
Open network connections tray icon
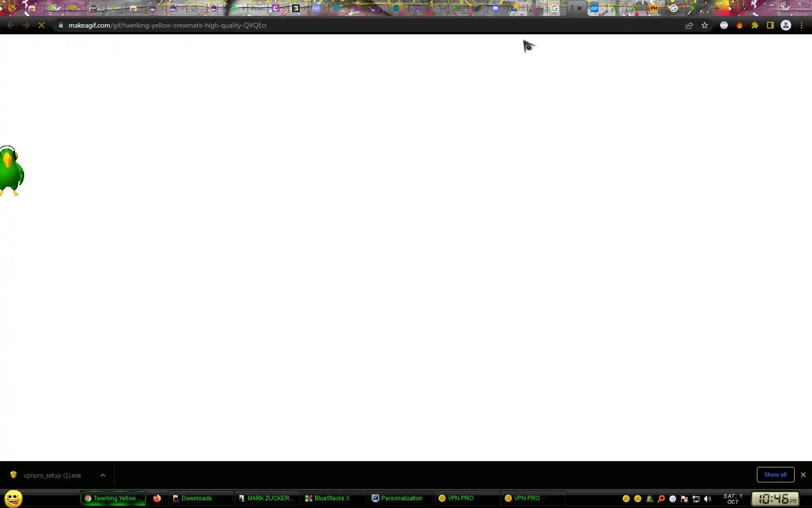click(x=696, y=499)
